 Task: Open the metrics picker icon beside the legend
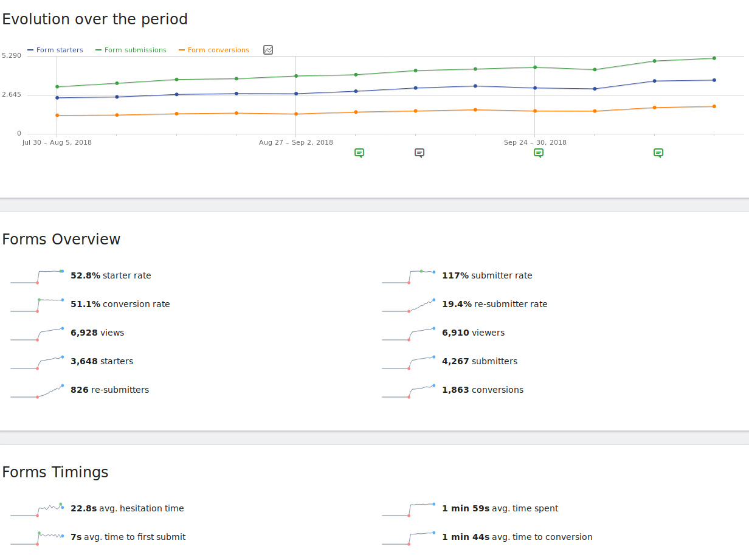[268, 50]
